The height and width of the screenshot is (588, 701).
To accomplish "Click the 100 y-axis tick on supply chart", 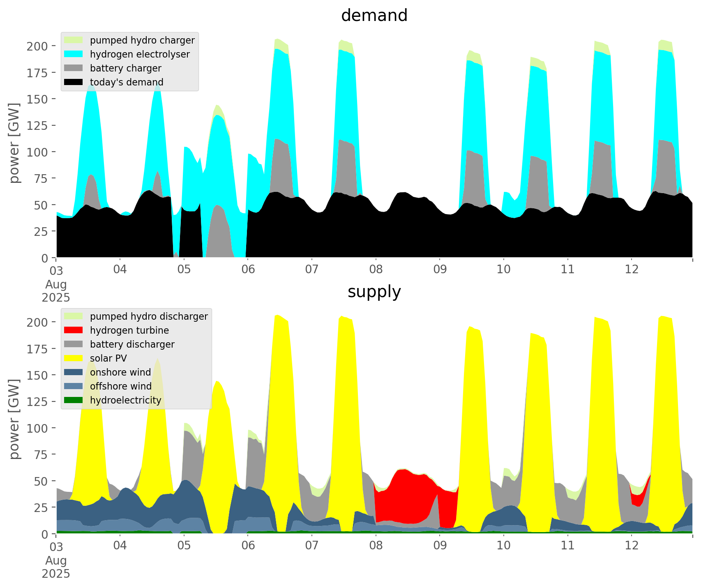I will (38, 428).
